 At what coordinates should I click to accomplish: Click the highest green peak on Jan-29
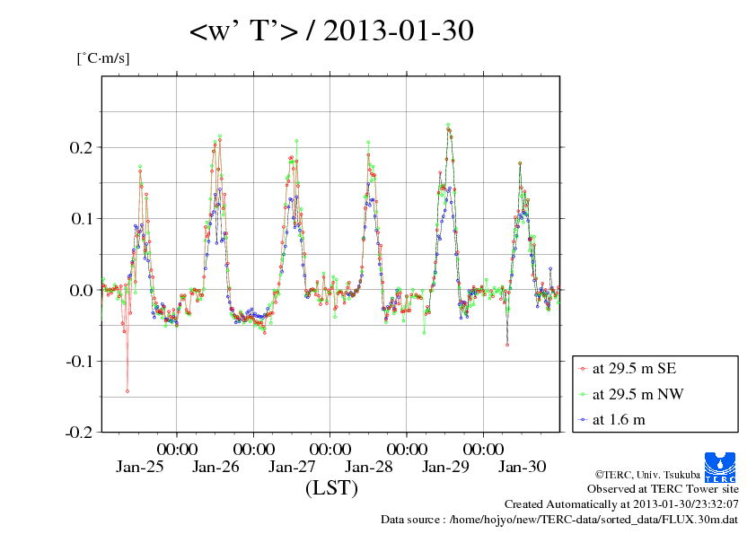tap(448, 125)
